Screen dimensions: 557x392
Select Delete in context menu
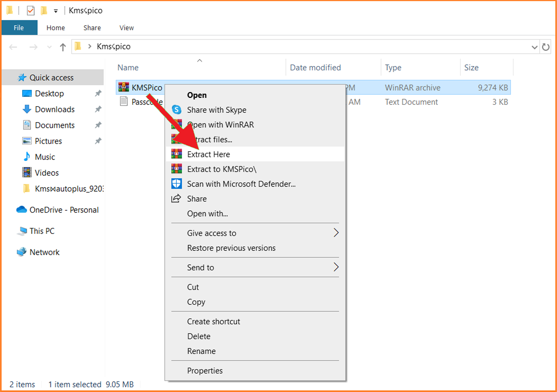255,336
